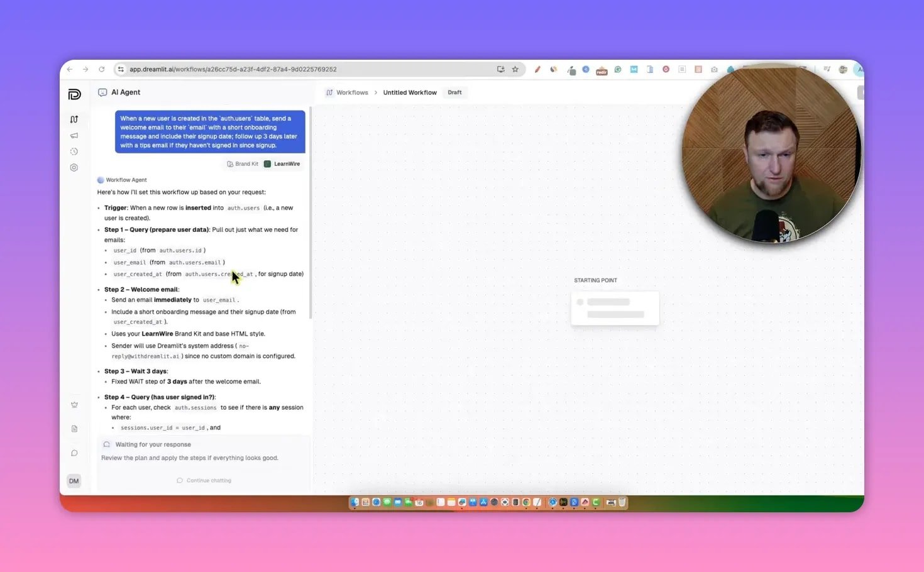Viewport: 924px width, 572px height.
Task: Click the browser reload button
Action: pyautogui.click(x=101, y=69)
